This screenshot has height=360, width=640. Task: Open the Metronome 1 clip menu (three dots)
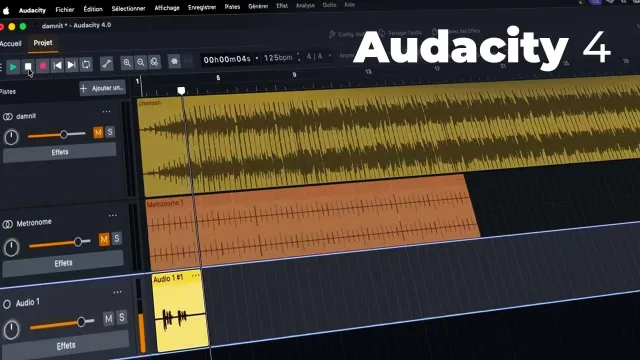pyautogui.click(x=460, y=179)
